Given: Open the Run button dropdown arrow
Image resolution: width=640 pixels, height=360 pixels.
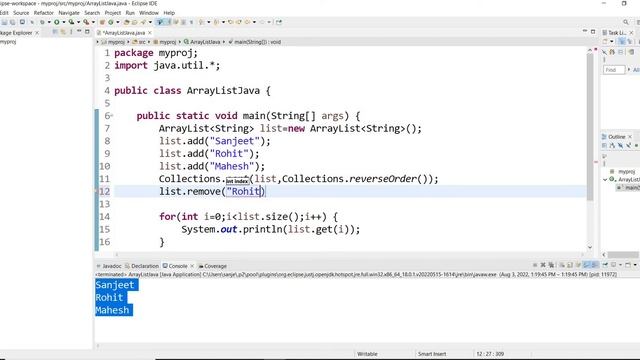Looking at the screenshot, I should [64, 22].
